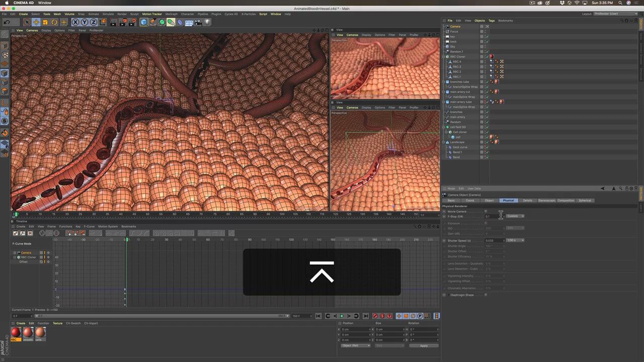Open the F-Stop Custom preset dropdown
Image resolution: width=644 pixels, height=362 pixels.
coord(515,216)
